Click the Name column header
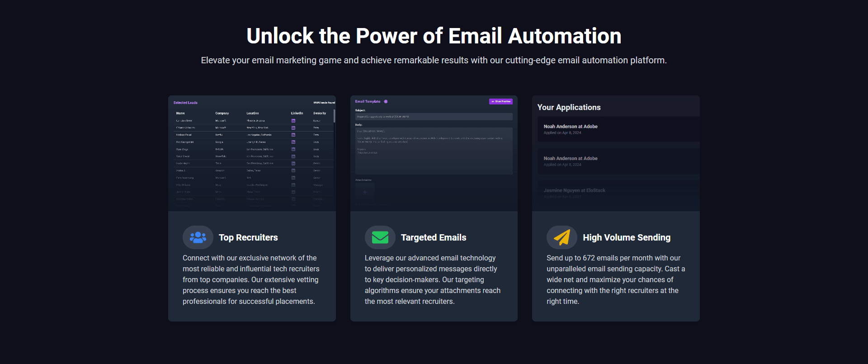Viewport: 868px width, 364px height. (x=180, y=113)
